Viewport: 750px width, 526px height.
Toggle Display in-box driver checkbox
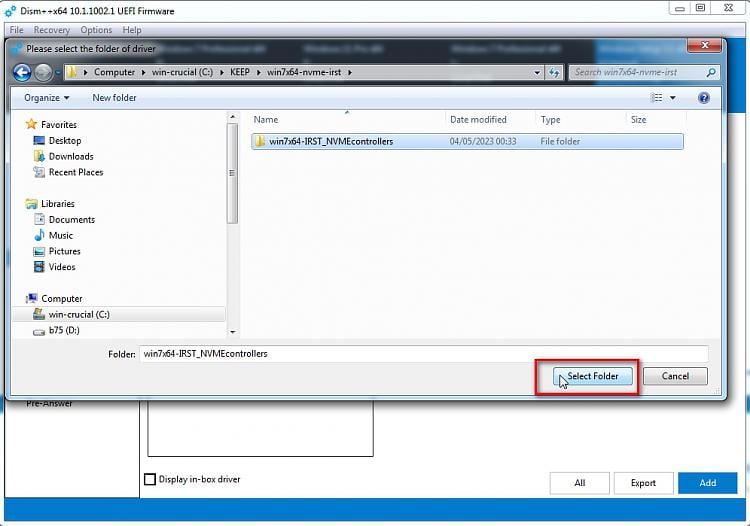tap(150, 479)
